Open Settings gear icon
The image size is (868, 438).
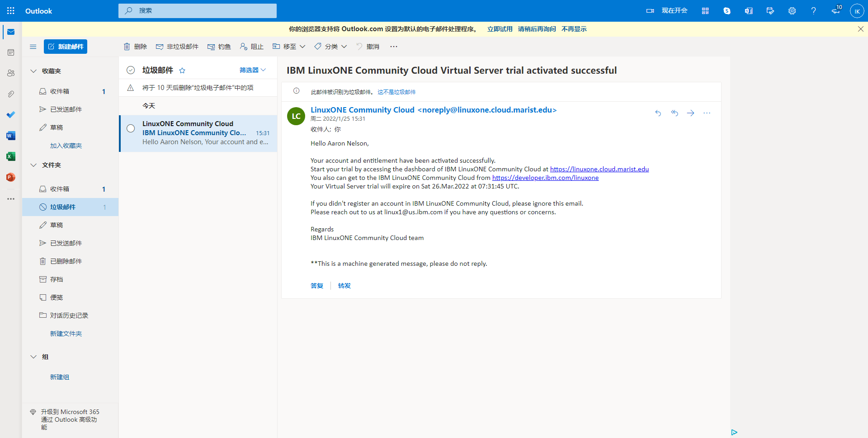792,11
